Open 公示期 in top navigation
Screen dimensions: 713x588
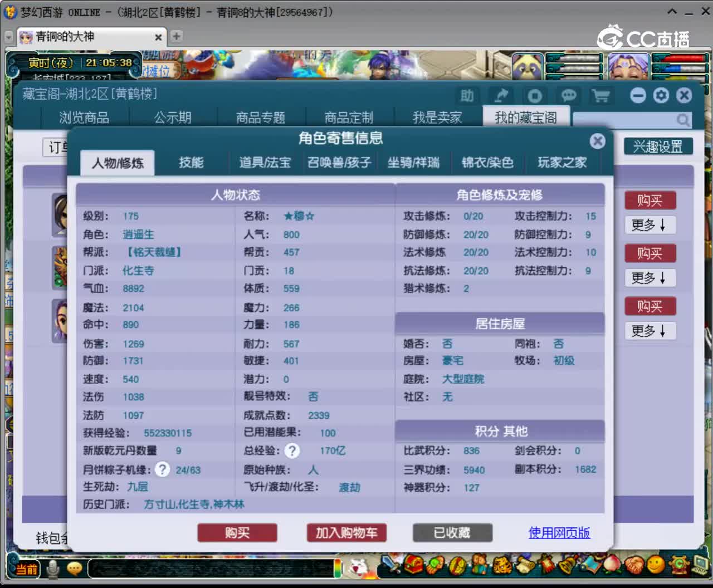click(173, 117)
